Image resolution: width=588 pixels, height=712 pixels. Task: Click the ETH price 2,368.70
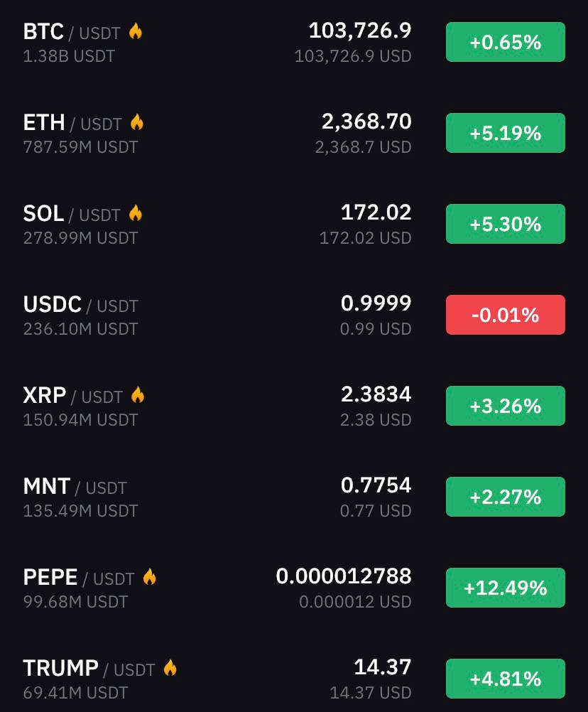(x=366, y=122)
